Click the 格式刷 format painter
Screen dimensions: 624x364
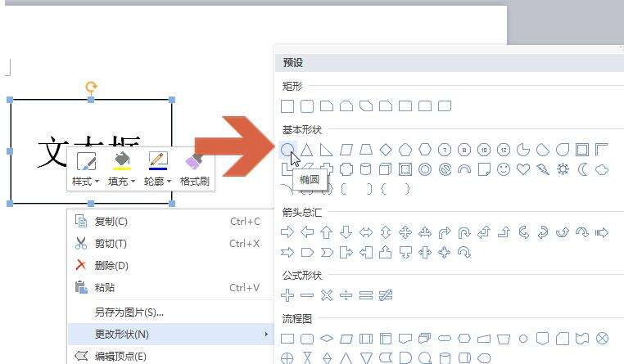(x=195, y=169)
